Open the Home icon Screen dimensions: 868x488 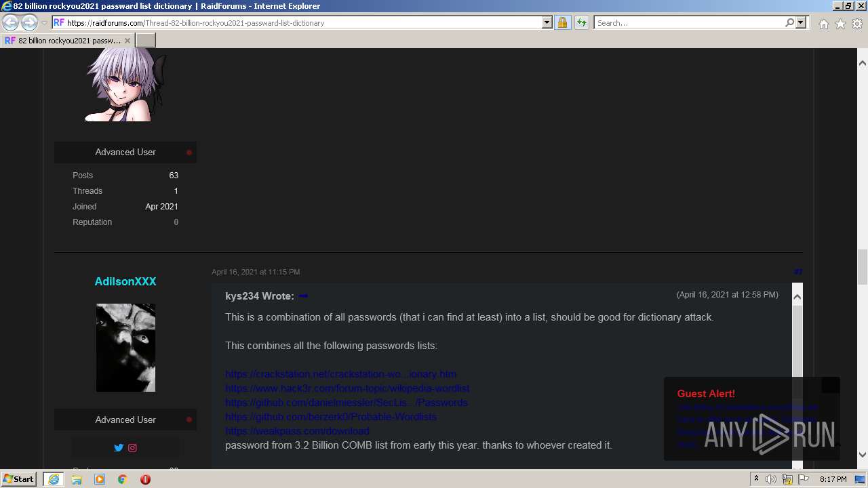point(823,24)
